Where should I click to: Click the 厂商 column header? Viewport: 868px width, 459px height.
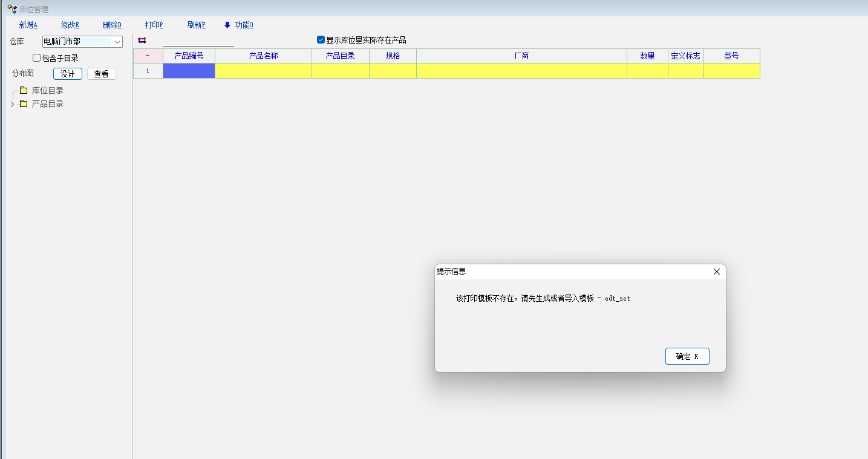coord(521,56)
